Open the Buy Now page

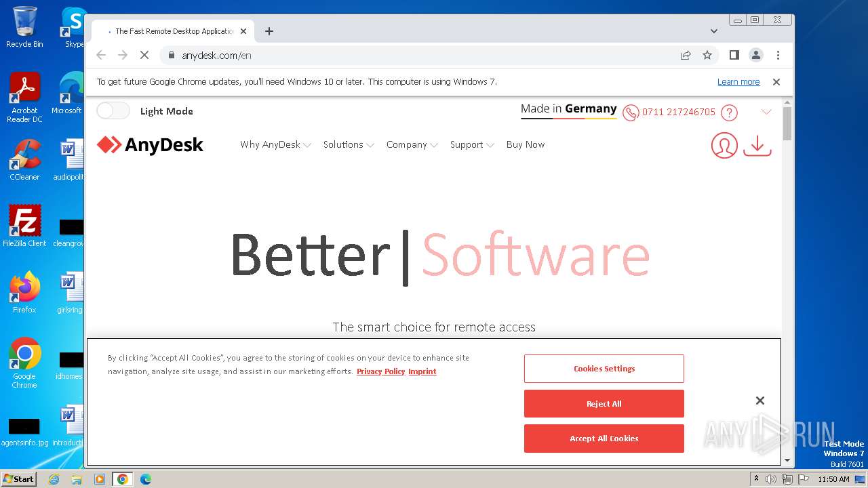pyautogui.click(x=526, y=144)
